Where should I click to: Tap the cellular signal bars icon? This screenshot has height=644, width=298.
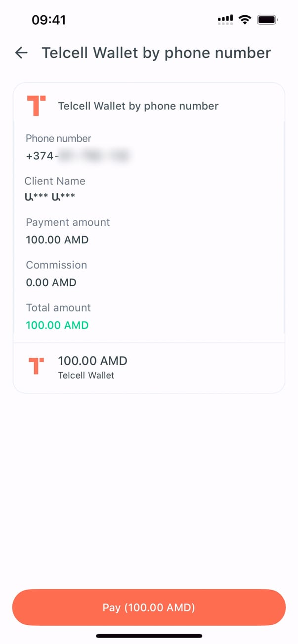click(x=225, y=20)
